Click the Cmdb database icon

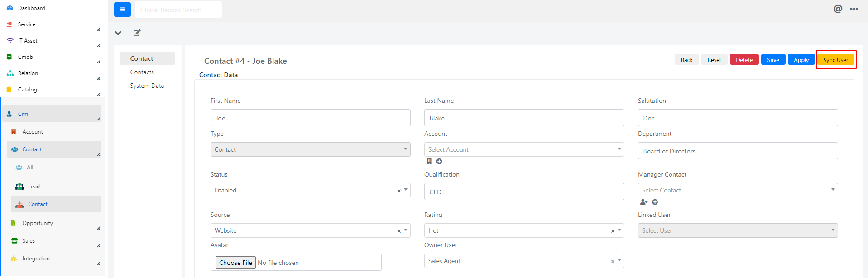coord(10,57)
